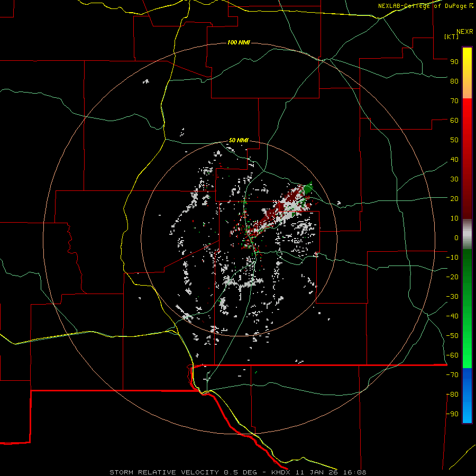The width and height of the screenshot is (476, 476).
Task: Select the 30 knot scale value
Action: 454,179
